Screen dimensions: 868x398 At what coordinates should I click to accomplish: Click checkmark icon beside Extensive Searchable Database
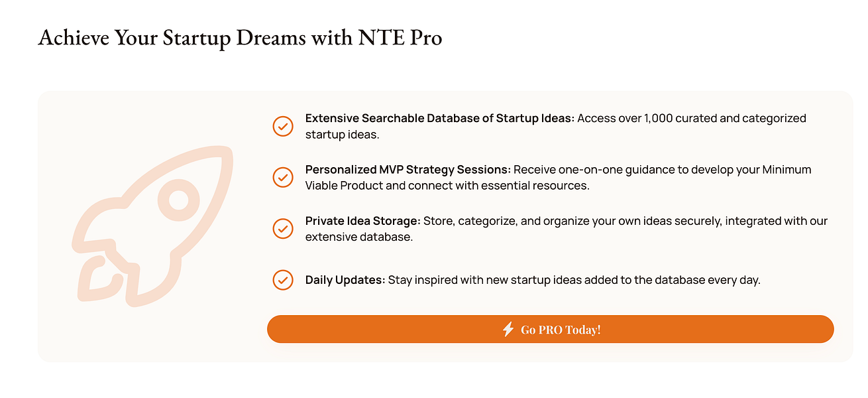[283, 126]
